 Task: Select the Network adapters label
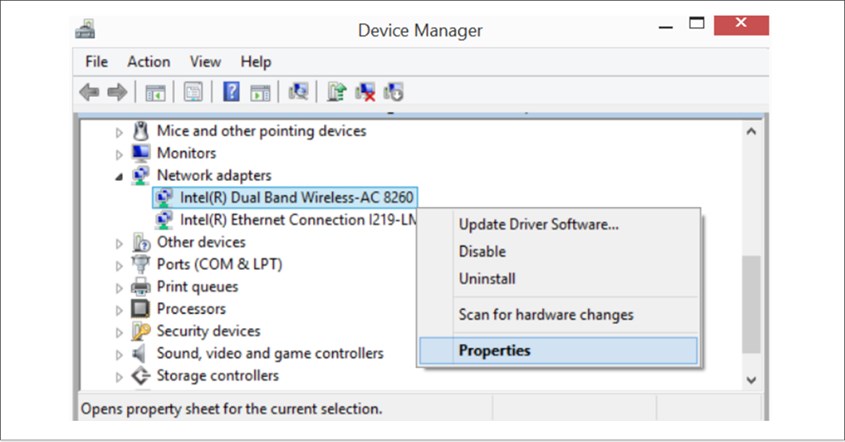(214, 176)
